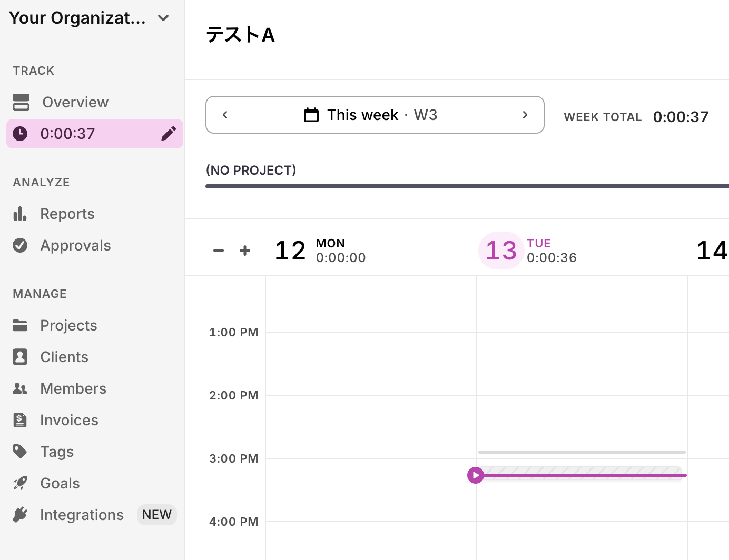Click the Integrations plug icon
The height and width of the screenshot is (560, 729).
click(x=20, y=515)
